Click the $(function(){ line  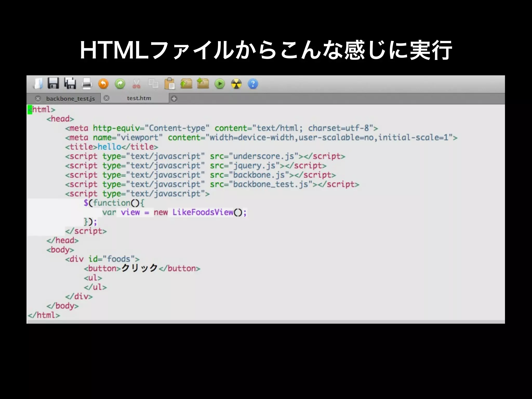(x=114, y=203)
